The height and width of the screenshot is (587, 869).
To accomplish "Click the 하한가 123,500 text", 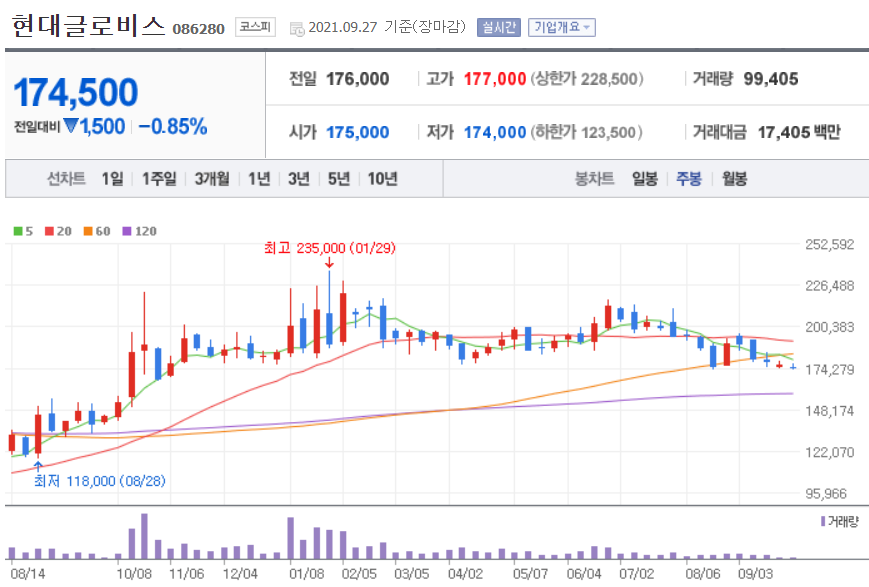I will click(x=587, y=132).
